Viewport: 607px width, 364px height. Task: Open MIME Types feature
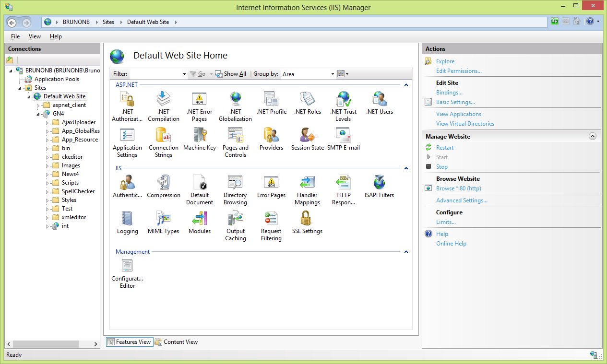point(164,223)
